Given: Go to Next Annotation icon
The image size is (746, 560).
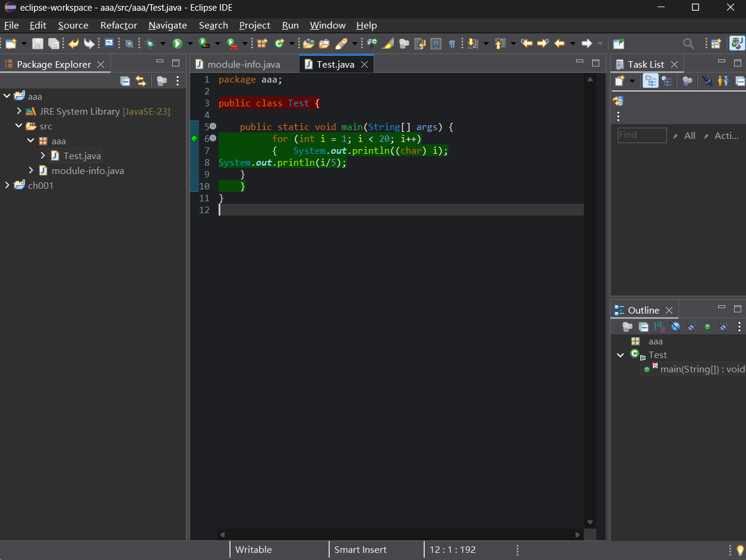Looking at the screenshot, I should click(x=473, y=43).
